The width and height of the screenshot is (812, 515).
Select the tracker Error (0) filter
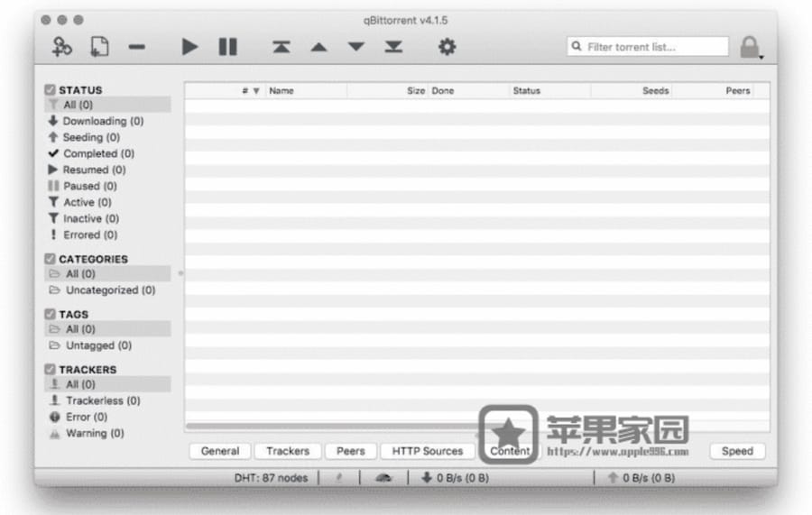(x=107, y=418)
